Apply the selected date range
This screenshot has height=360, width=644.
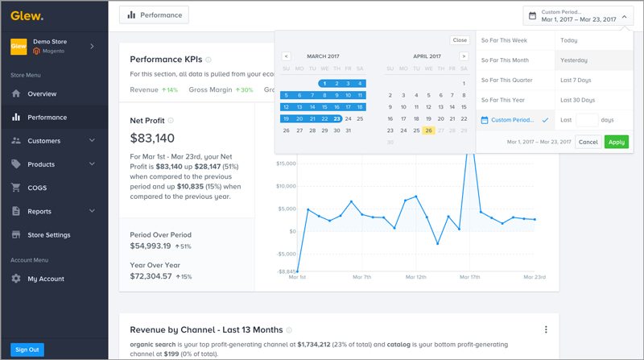click(617, 142)
